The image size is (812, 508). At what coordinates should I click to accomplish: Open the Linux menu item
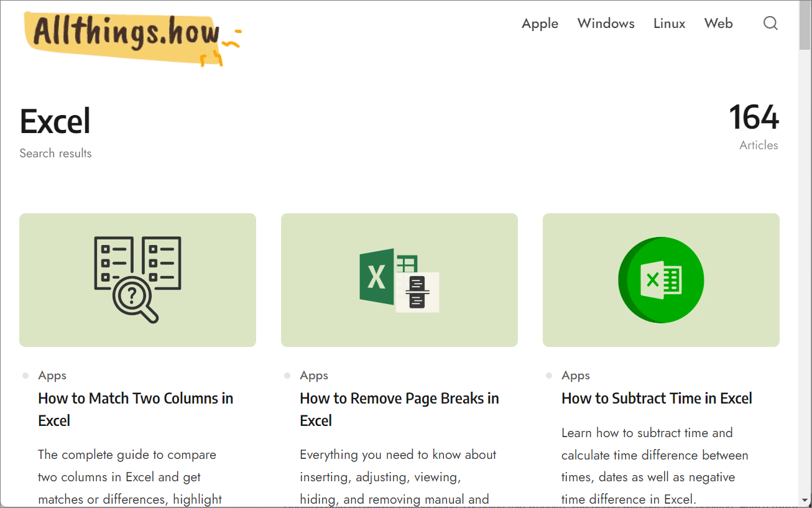click(x=669, y=24)
